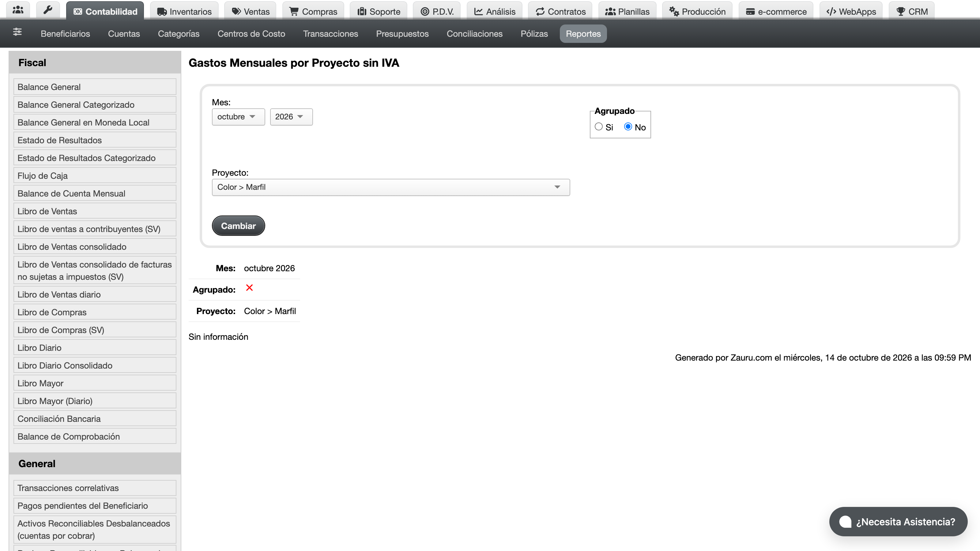Open the Balance General report

pyautogui.click(x=95, y=87)
